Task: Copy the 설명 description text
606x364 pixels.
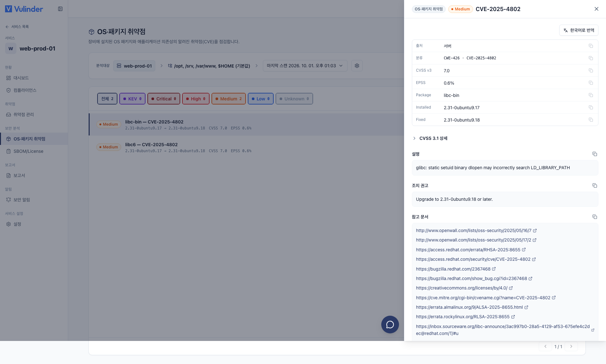Action: tap(595, 154)
